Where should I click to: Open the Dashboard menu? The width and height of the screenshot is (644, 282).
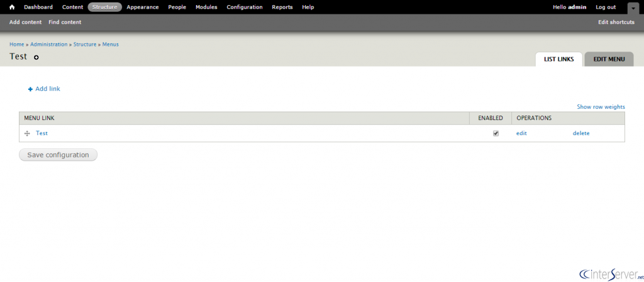click(38, 7)
